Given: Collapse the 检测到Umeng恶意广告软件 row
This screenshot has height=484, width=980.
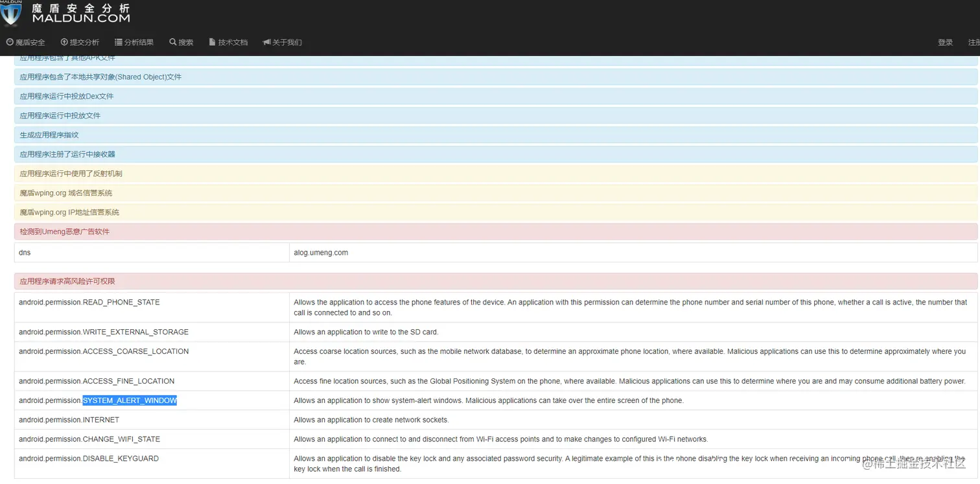Looking at the screenshot, I should pyautogui.click(x=496, y=232).
